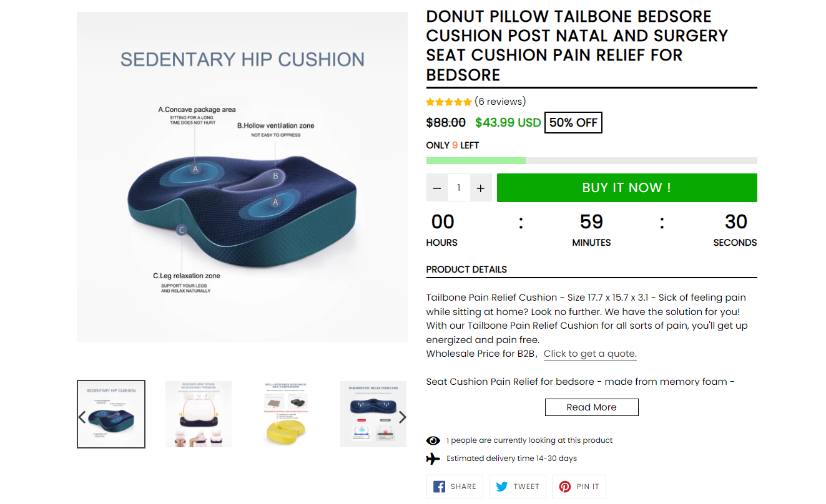Show next thumbnails with right arrow
826x504 pixels.
point(403,417)
